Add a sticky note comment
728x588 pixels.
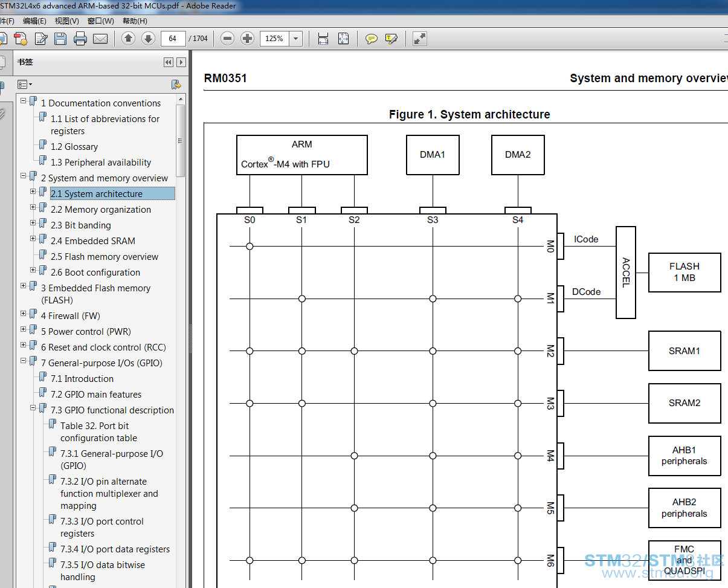[372, 39]
